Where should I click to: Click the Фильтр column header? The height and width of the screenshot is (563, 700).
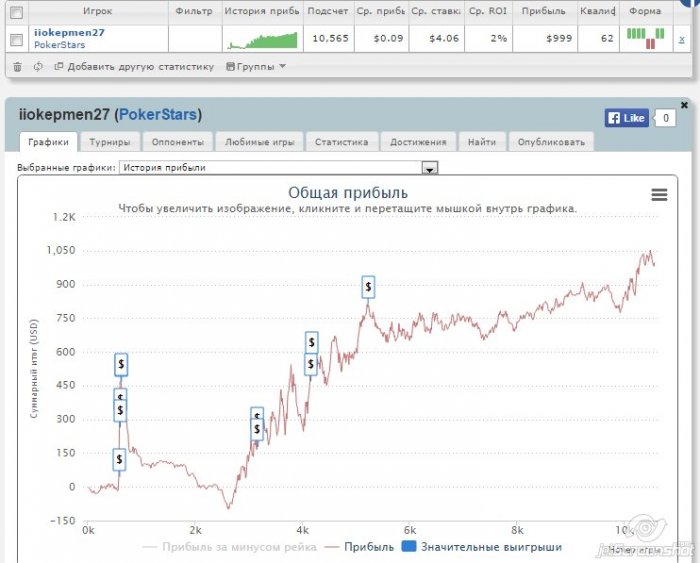tap(194, 11)
